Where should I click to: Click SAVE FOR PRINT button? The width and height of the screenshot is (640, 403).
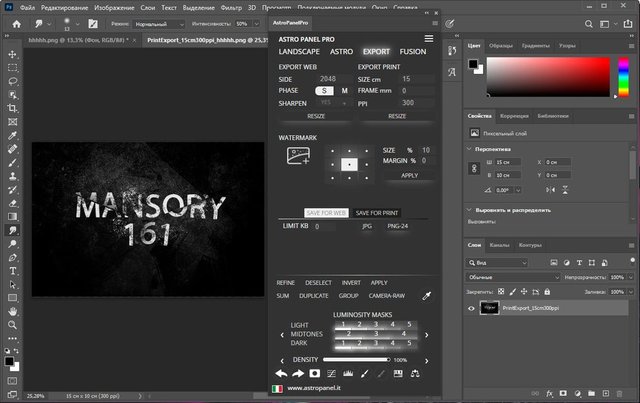[376, 213]
